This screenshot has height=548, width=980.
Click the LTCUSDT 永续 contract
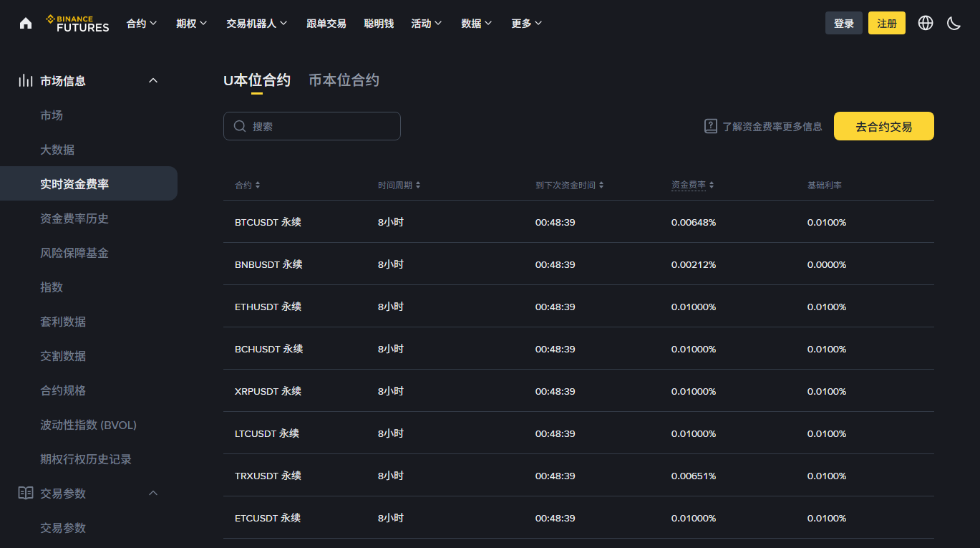(267, 433)
